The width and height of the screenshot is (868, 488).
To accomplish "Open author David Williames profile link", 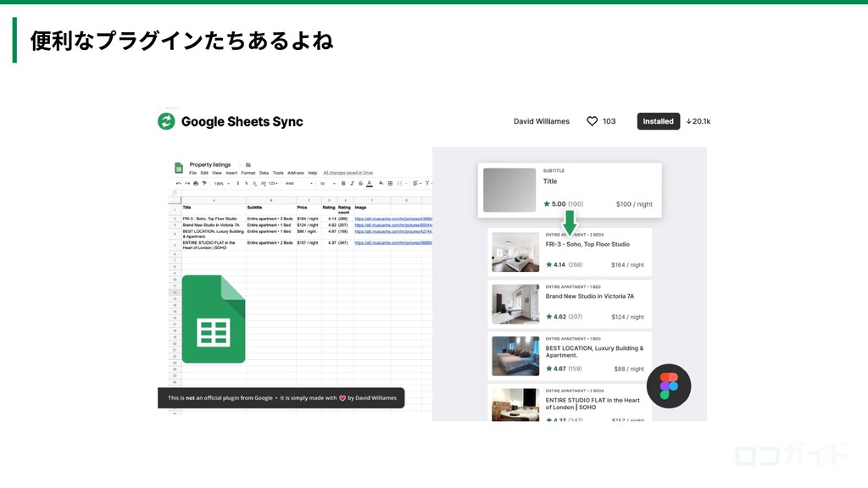I will [542, 121].
